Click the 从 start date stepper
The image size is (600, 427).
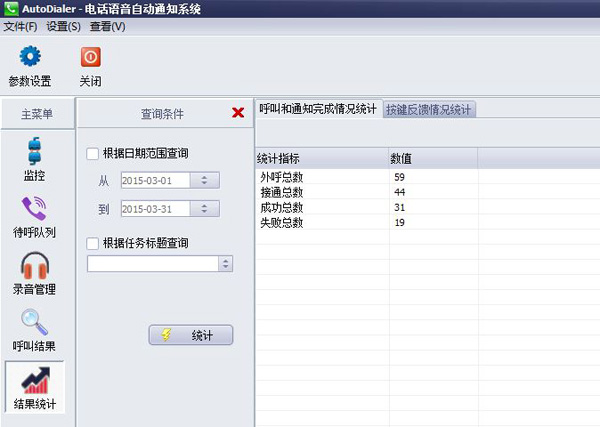click(x=204, y=181)
